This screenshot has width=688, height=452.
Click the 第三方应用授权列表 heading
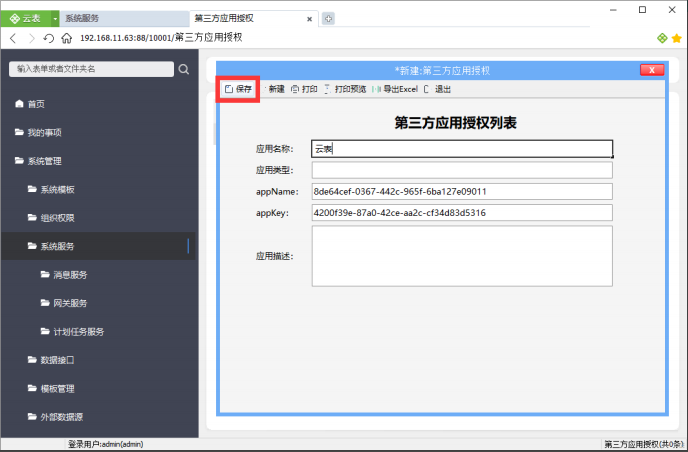pyautogui.click(x=455, y=122)
